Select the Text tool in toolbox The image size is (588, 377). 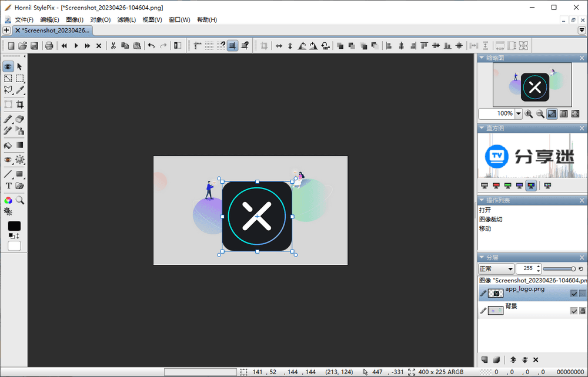click(x=8, y=186)
